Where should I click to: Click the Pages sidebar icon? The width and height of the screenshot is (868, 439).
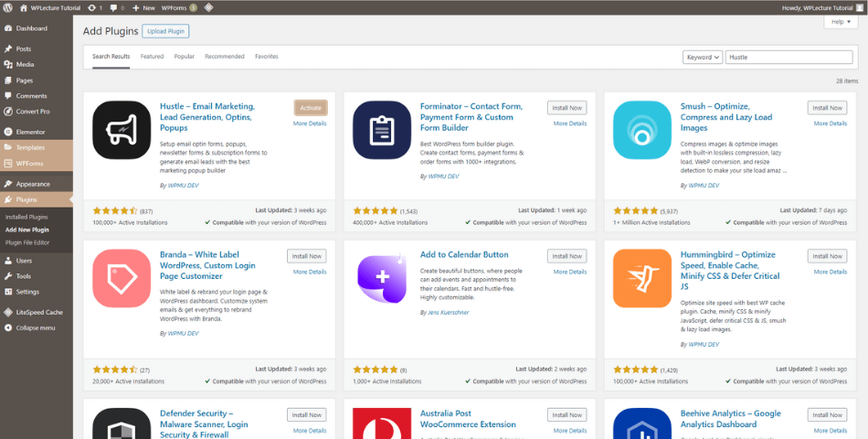click(x=8, y=80)
